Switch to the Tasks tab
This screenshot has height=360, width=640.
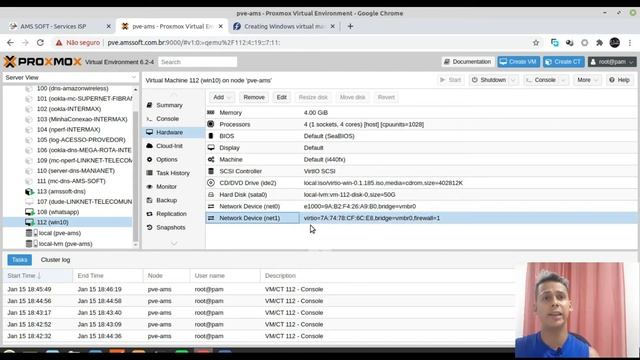click(20, 260)
